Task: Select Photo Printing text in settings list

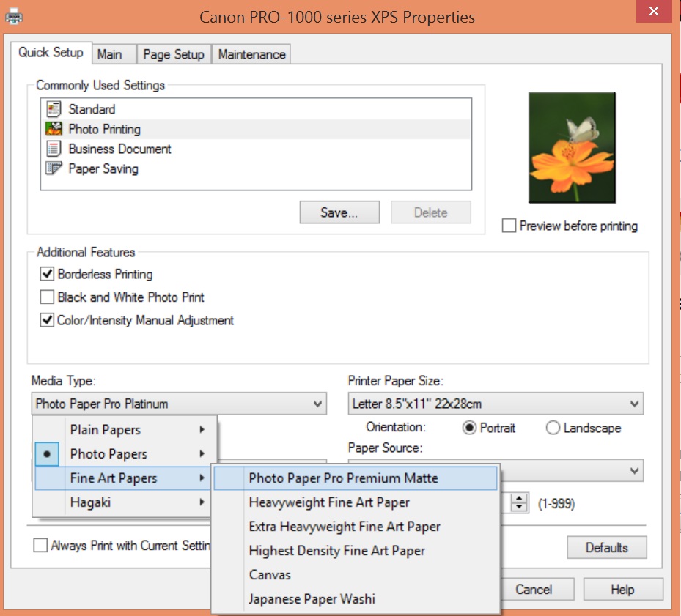Action: tap(104, 129)
